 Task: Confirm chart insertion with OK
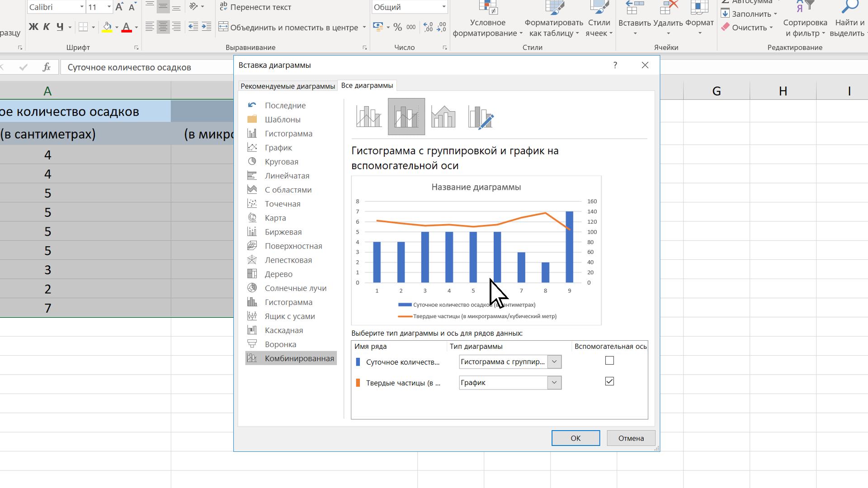pyautogui.click(x=576, y=438)
